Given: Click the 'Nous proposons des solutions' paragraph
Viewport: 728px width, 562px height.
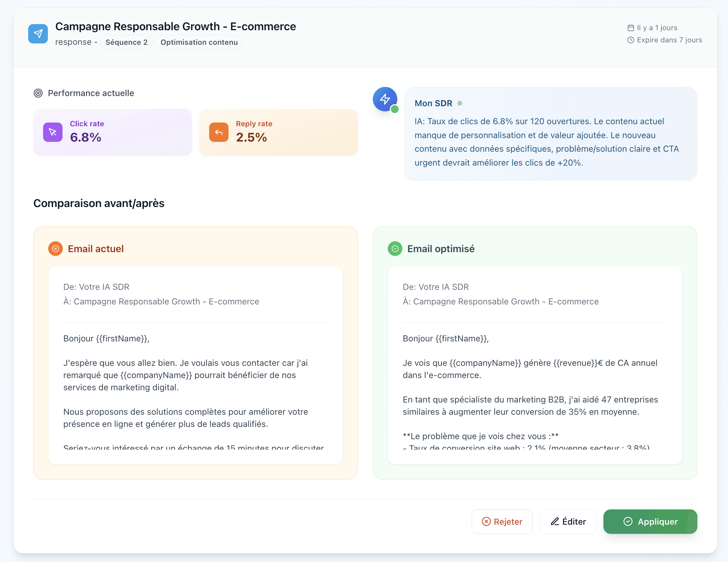Looking at the screenshot, I should (186, 418).
